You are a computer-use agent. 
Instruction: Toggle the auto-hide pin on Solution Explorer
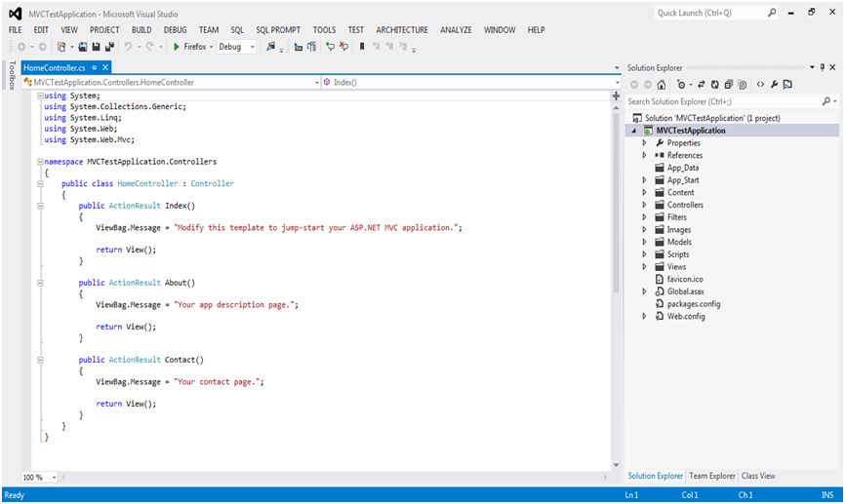pos(821,67)
